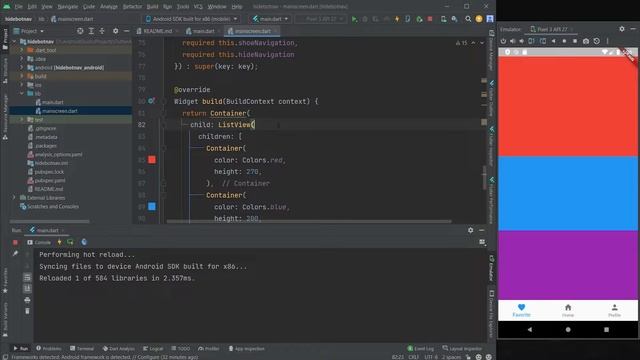
Task: Expand External Libraries node
Action: point(14,198)
